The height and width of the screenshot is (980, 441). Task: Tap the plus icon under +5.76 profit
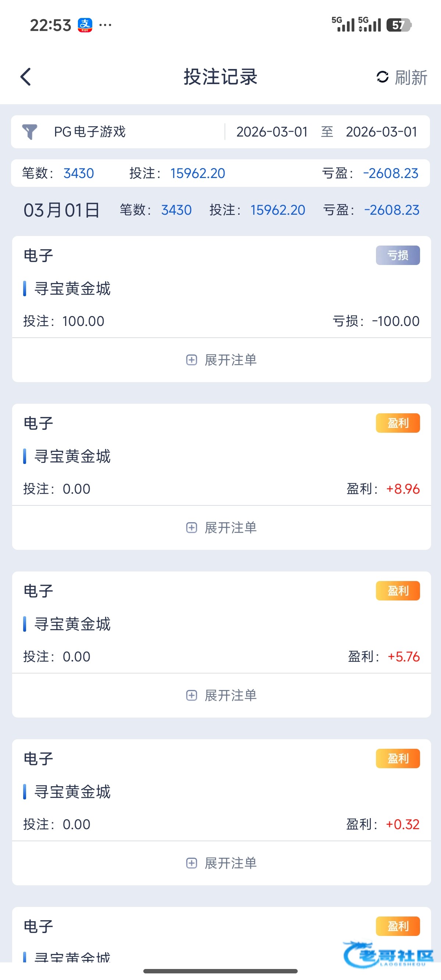[x=191, y=696]
